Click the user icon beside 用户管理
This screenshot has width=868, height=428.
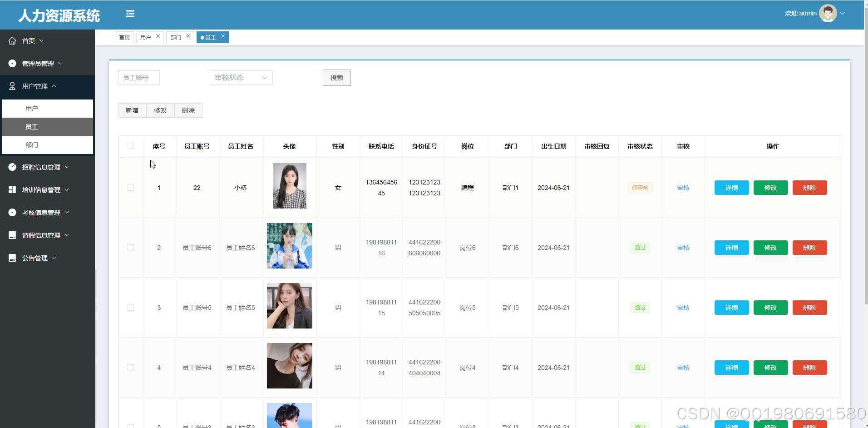[x=12, y=86]
